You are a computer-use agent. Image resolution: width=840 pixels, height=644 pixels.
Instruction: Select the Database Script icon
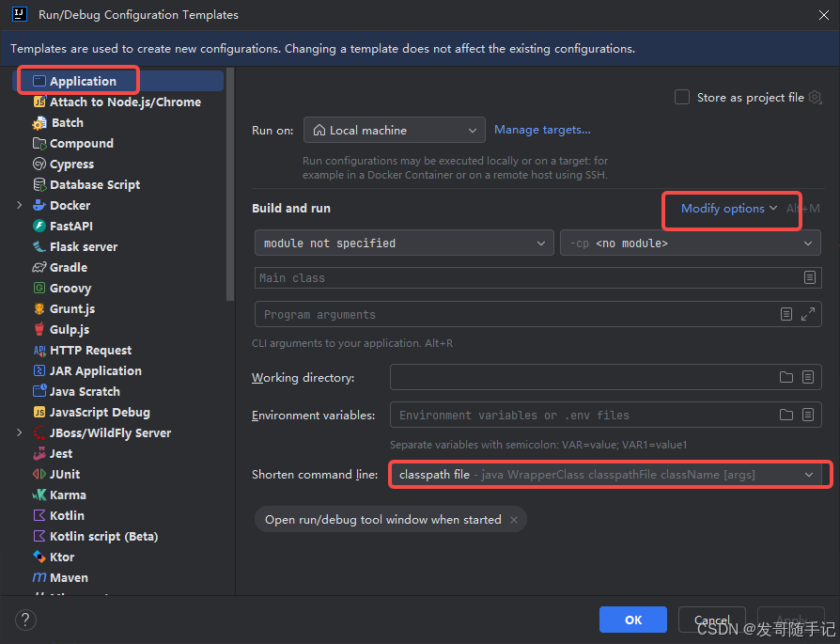click(x=39, y=184)
